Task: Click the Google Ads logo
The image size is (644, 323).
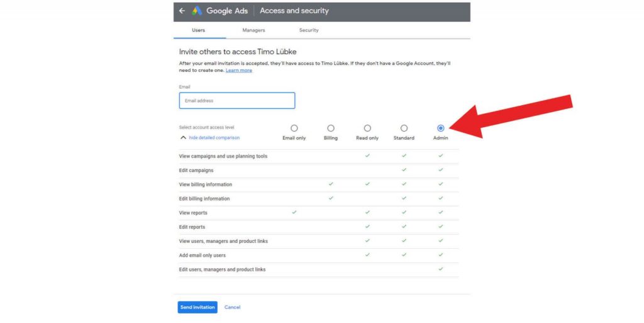Action: coord(197,11)
